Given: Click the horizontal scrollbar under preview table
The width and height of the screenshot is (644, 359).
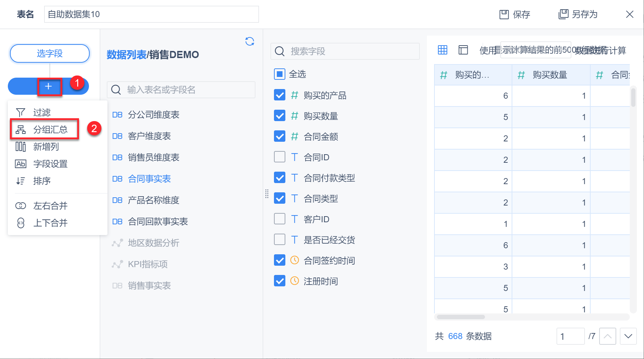Looking at the screenshot, I should coord(461,317).
